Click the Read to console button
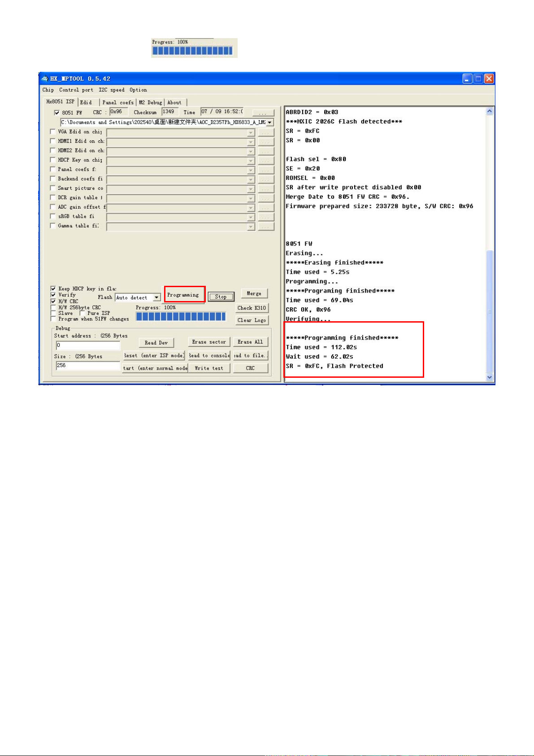 pos(209,355)
